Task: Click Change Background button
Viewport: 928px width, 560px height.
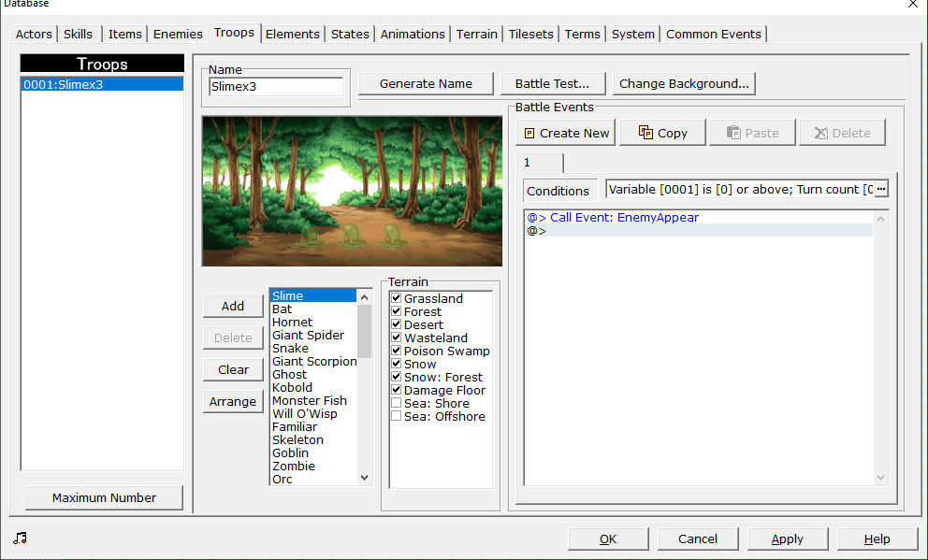Action: tap(684, 83)
